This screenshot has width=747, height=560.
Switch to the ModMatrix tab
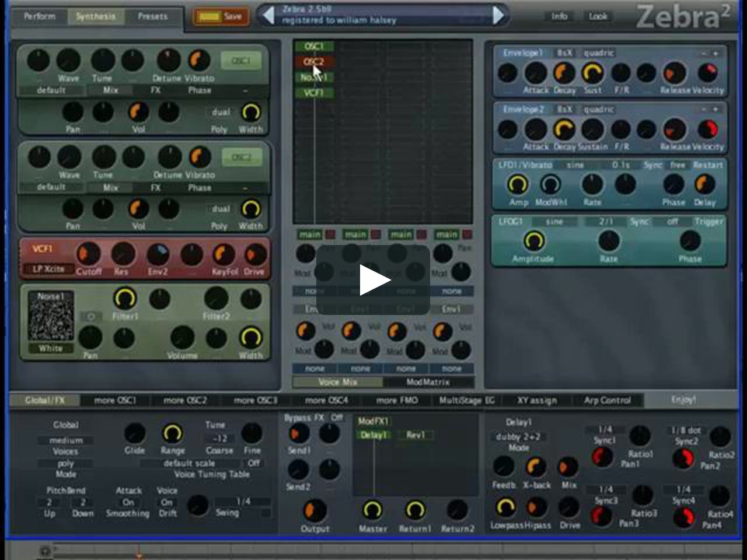[428, 382]
